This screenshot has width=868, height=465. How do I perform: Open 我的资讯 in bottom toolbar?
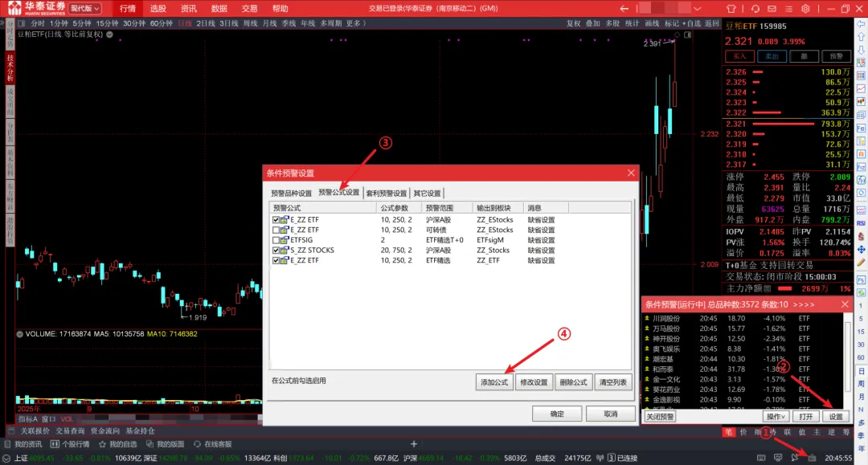click(23, 444)
